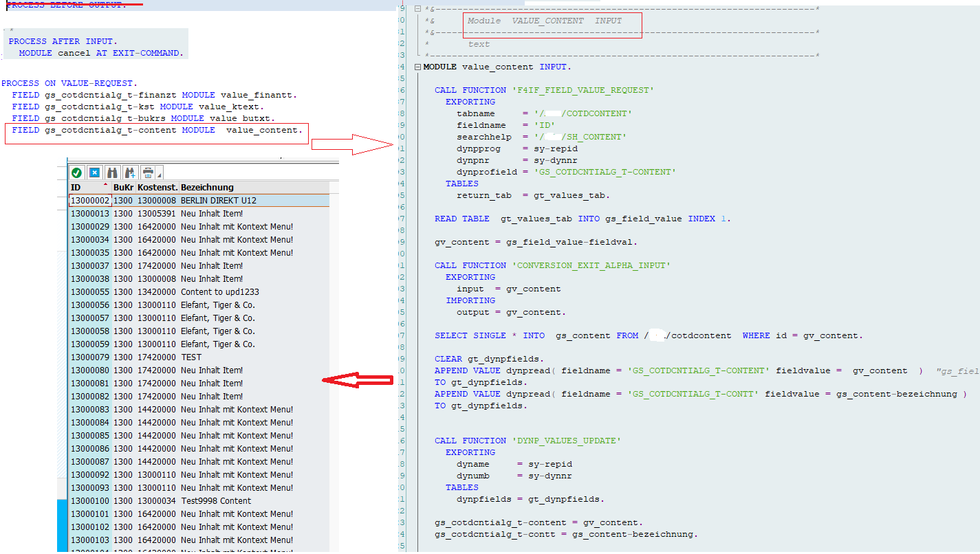This screenshot has height=554, width=980.
Task: Click the Bezeichnung column header
Action: [207, 188]
